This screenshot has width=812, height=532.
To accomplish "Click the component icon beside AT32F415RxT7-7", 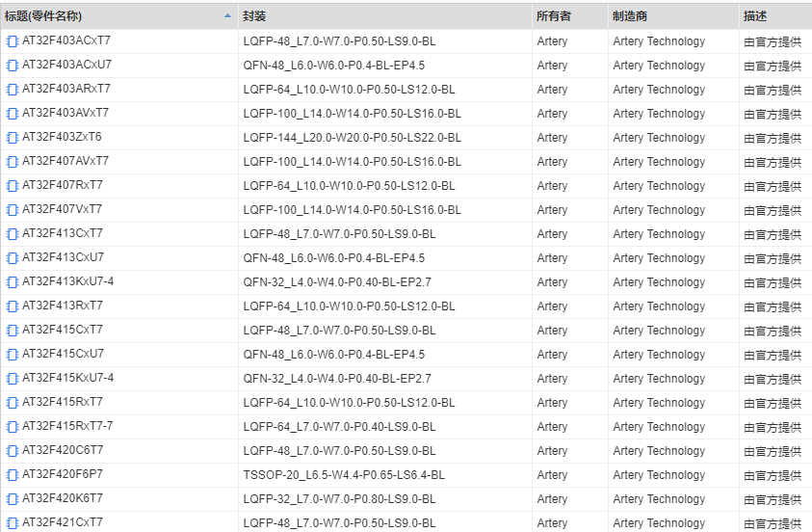I will pyautogui.click(x=13, y=427).
